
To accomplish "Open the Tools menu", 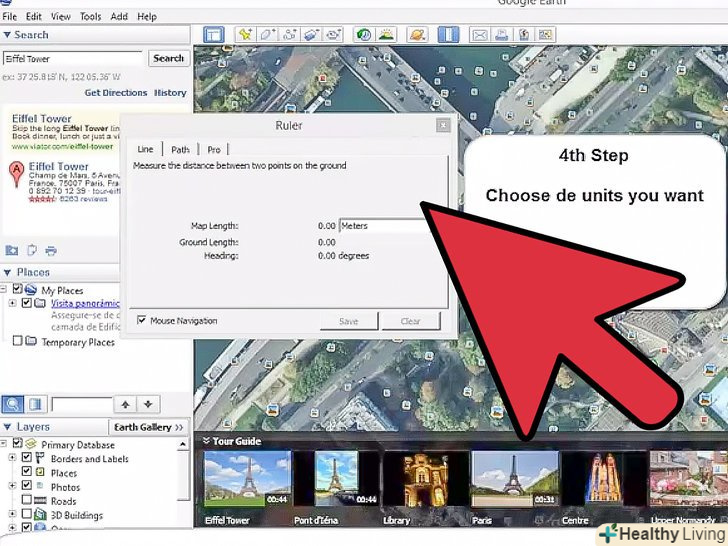I will point(90,17).
